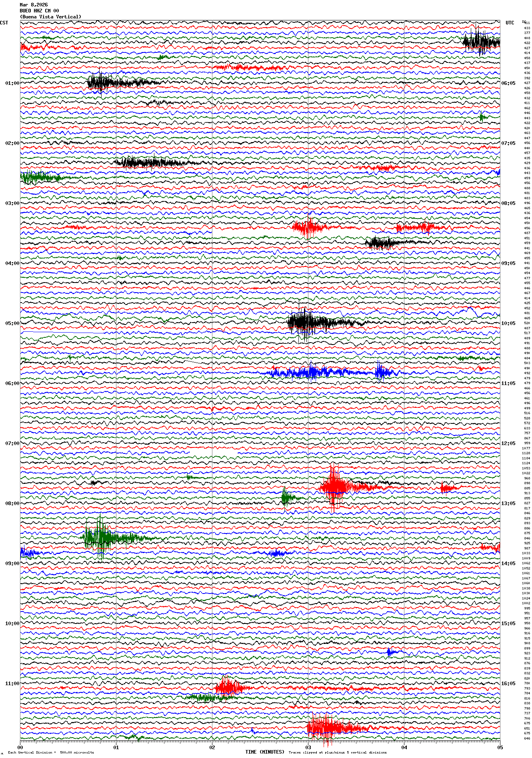Viewport: 532px width, 758px height.
Task: Click the 05:00 CST time label
Action: coord(12,323)
